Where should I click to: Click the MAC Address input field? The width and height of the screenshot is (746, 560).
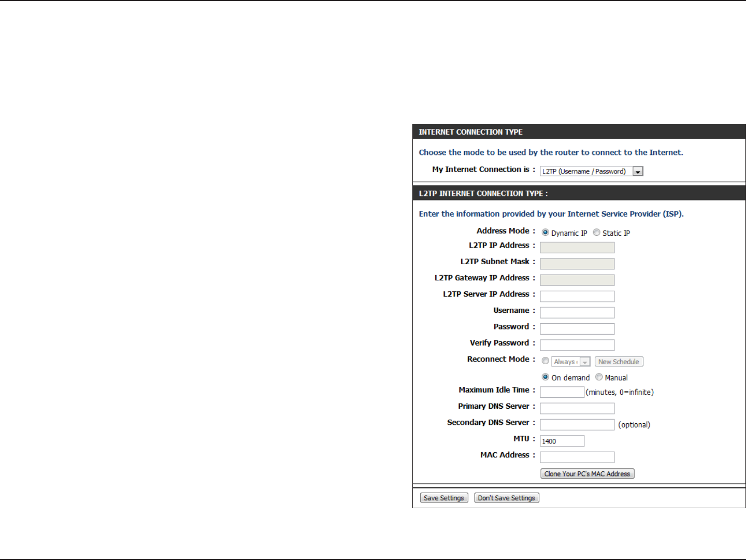tap(577, 457)
